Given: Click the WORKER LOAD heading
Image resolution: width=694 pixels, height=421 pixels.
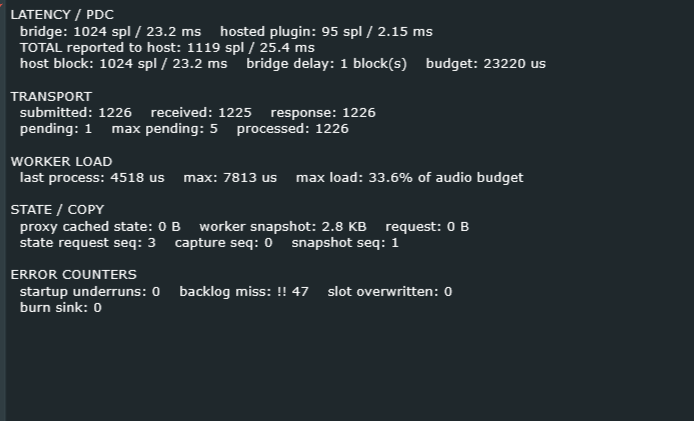Looking at the screenshot, I should pyautogui.click(x=62, y=162).
